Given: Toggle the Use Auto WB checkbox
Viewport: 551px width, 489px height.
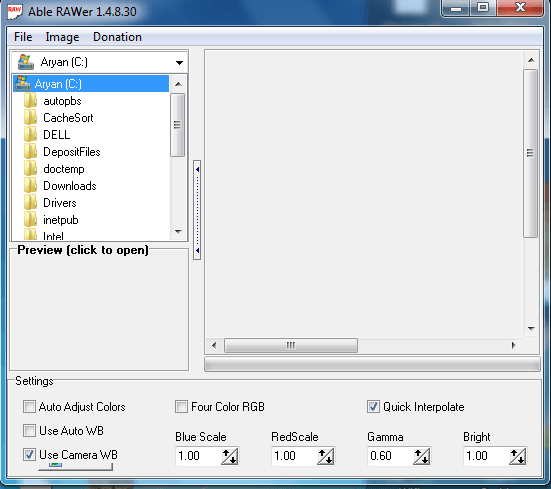Looking at the screenshot, I should click(x=29, y=431).
